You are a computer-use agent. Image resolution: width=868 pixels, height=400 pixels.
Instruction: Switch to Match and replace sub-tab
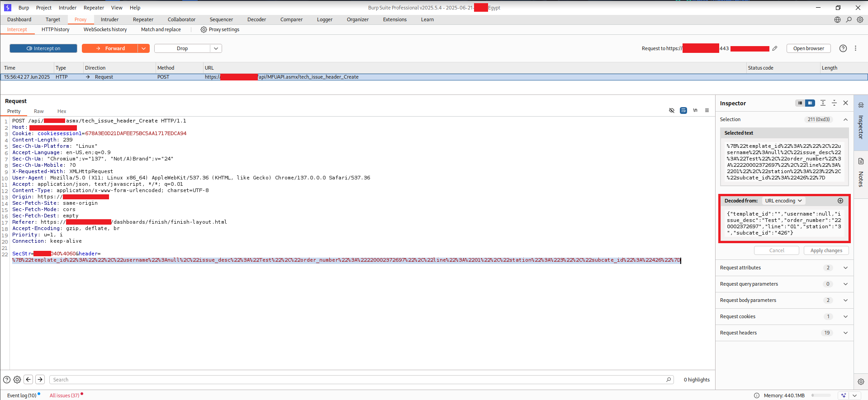click(x=161, y=29)
